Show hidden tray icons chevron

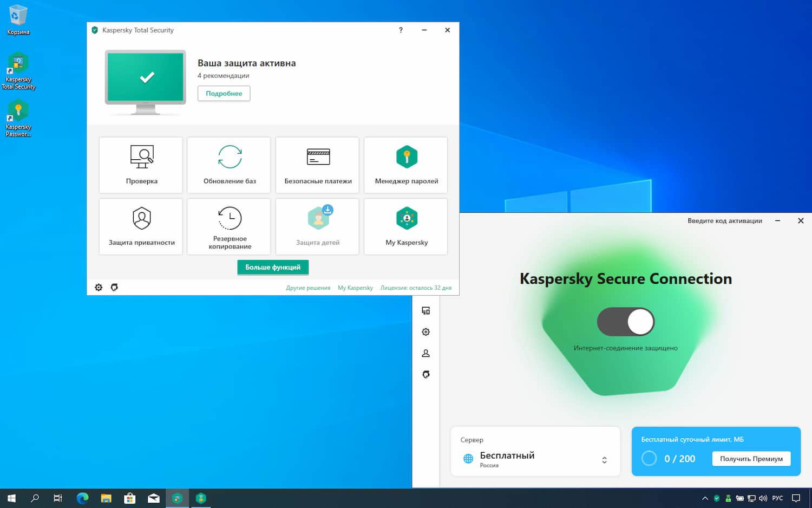pyautogui.click(x=705, y=498)
